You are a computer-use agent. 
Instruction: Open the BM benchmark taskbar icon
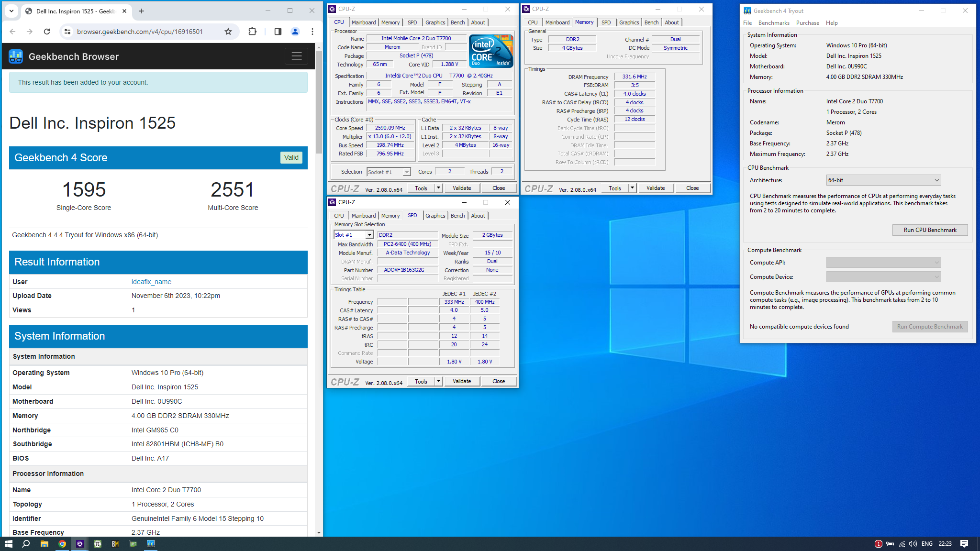pyautogui.click(x=115, y=544)
